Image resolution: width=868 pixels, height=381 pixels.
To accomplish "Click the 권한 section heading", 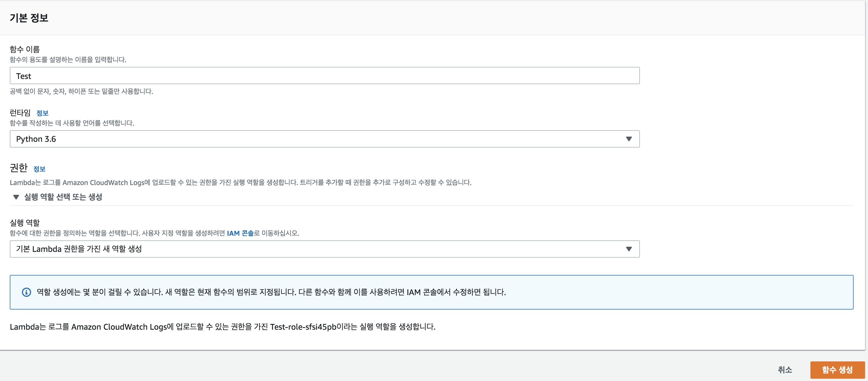I will click(18, 167).
